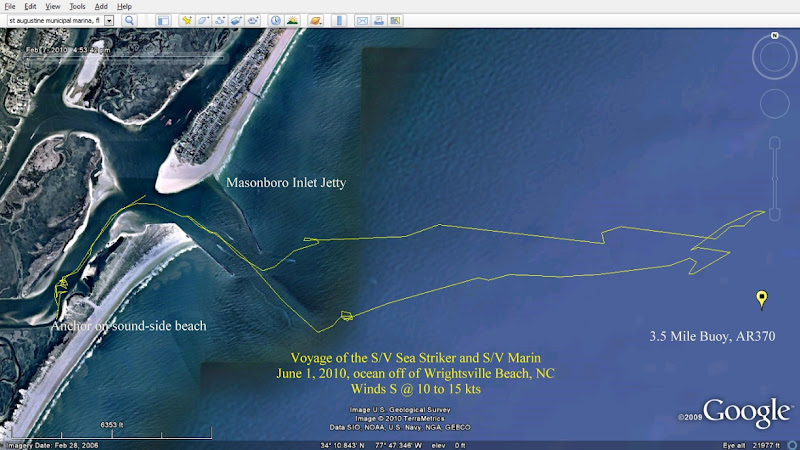The height and width of the screenshot is (450, 800).
Task: Open the Help menu
Action: (x=124, y=7)
